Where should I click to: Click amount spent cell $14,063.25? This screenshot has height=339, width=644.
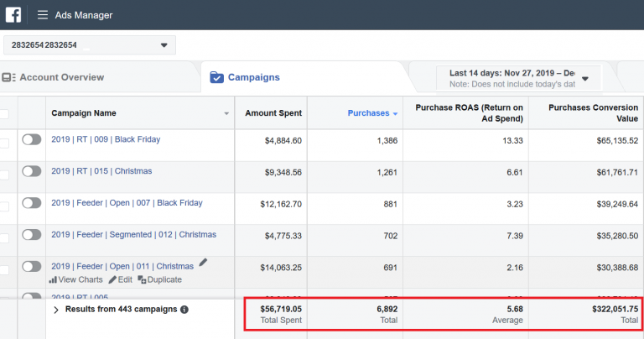tap(281, 268)
